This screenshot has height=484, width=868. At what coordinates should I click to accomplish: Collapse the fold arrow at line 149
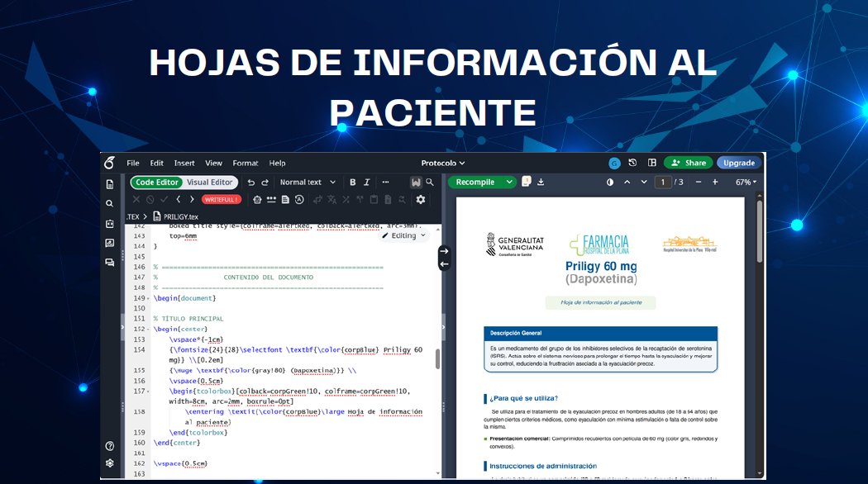point(148,299)
